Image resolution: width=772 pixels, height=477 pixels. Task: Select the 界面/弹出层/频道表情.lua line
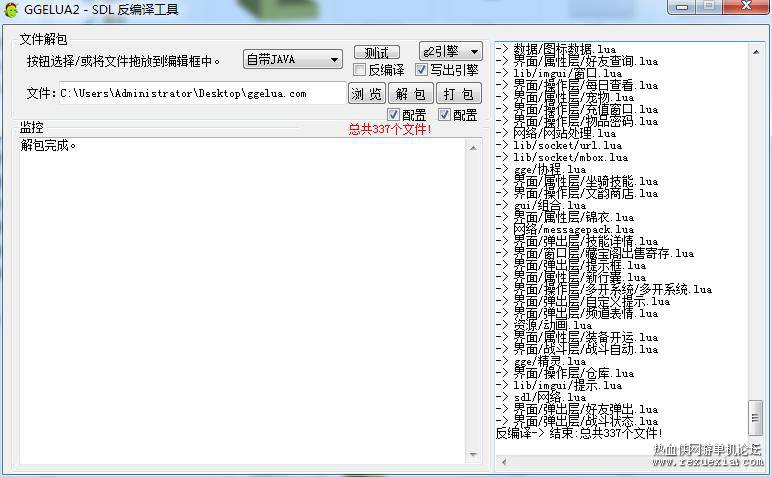pos(577,313)
